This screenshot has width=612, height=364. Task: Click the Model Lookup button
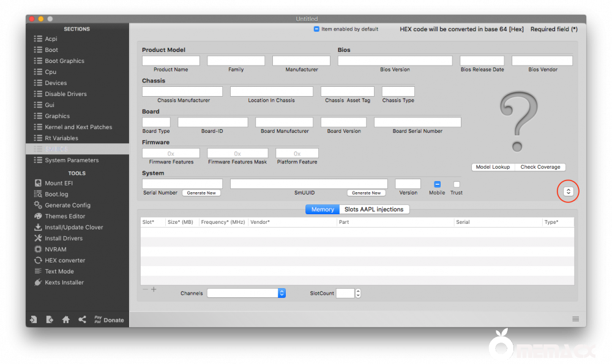point(493,166)
